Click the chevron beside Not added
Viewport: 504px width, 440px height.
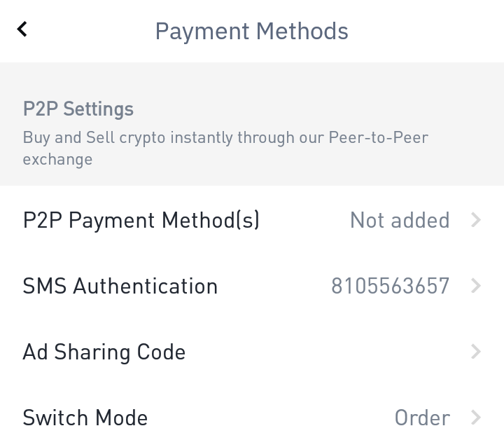tap(476, 220)
